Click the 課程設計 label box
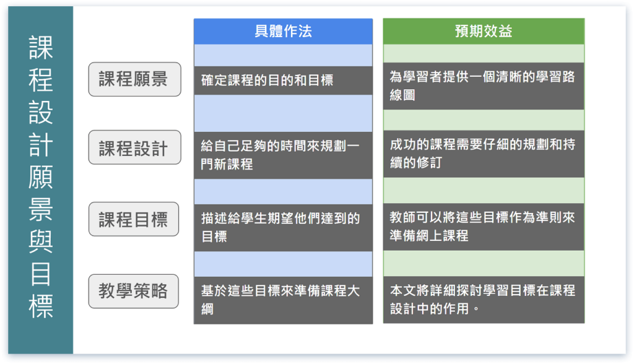 [x=134, y=147]
